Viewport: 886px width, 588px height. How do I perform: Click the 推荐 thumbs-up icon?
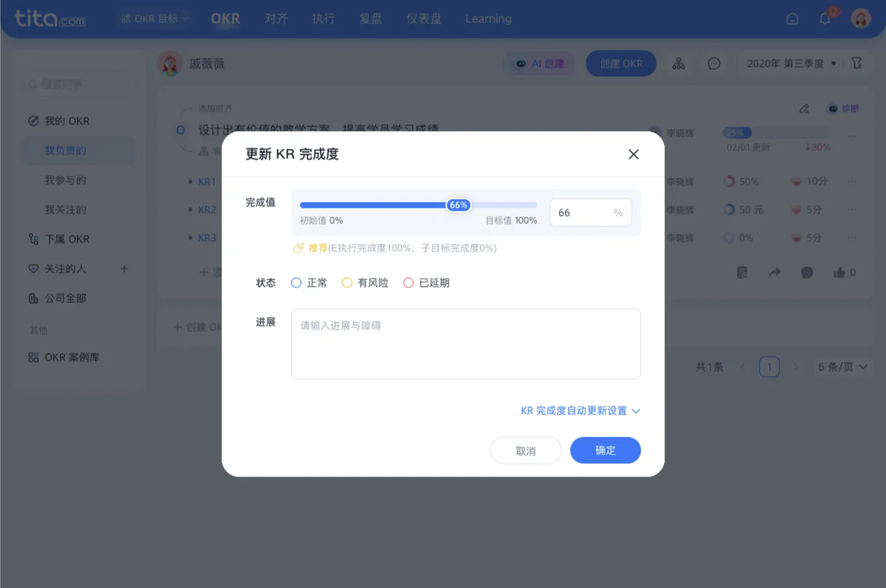pyautogui.click(x=299, y=248)
